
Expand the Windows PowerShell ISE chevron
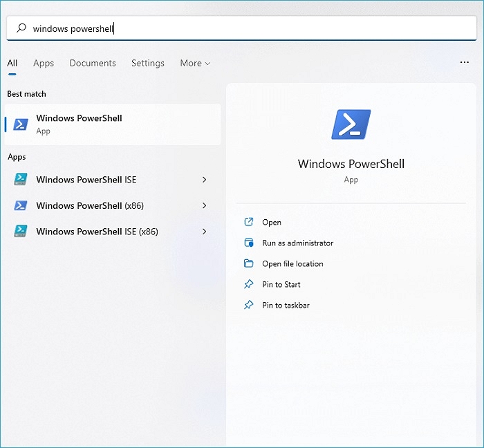point(204,180)
